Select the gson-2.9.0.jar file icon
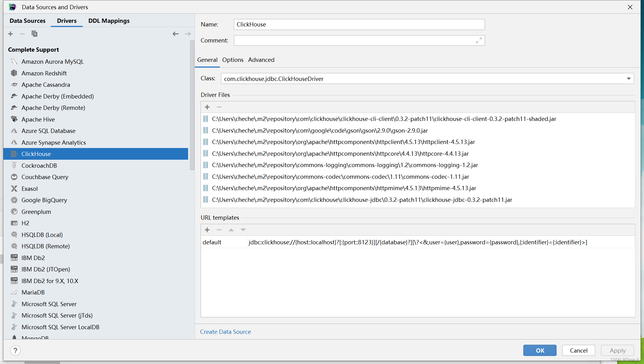The width and height of the screenshot is (644, 364). [206, 130]
